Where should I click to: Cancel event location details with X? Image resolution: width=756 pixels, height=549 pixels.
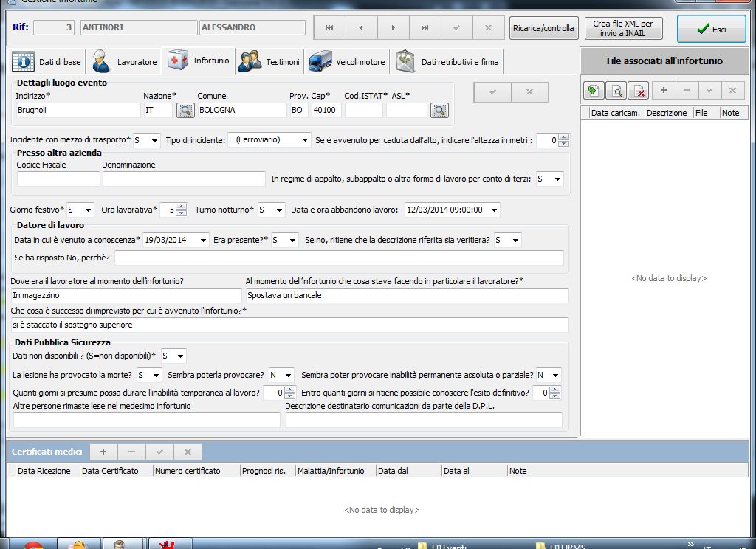coord(529,92)
